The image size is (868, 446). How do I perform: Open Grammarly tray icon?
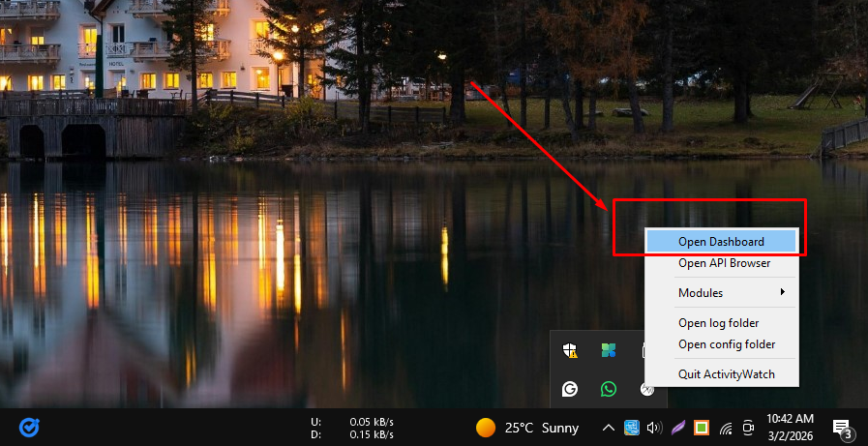[x=570, y=390]
